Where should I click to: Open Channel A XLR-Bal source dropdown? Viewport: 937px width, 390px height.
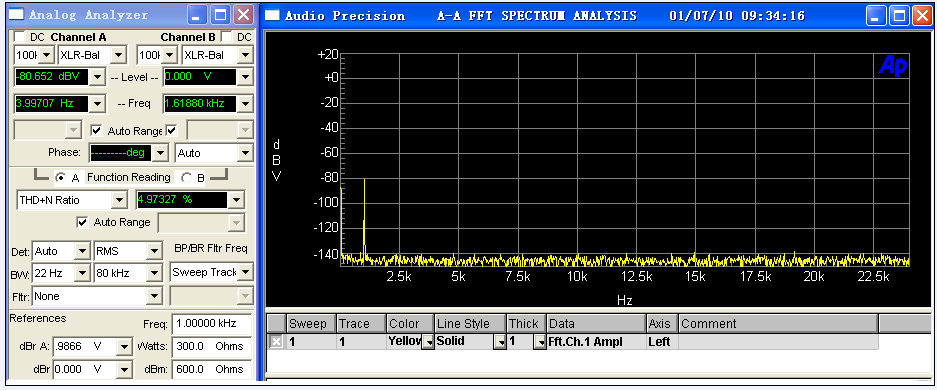pos(118,56)
